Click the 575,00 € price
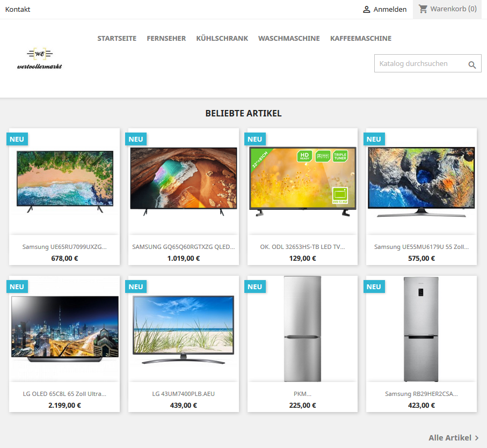 tap(421, 259)
